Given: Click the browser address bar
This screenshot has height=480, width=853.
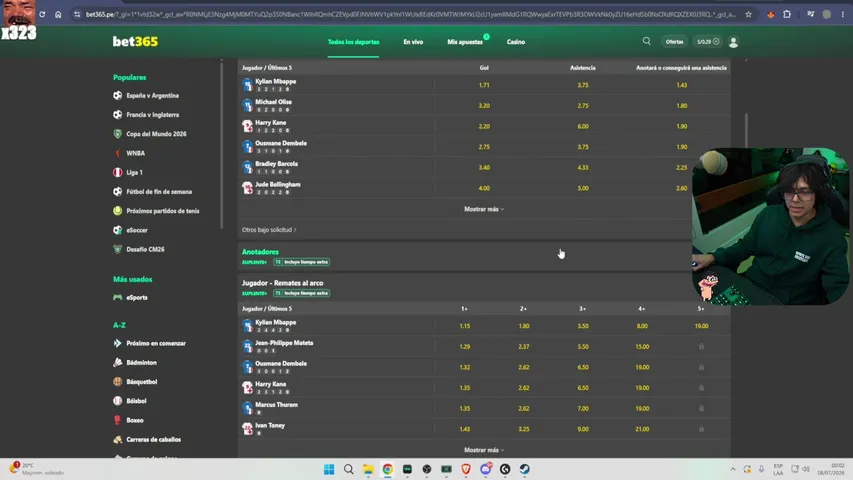Looking at the screenshot, I should pyautogui.click(x=411, y=15).
